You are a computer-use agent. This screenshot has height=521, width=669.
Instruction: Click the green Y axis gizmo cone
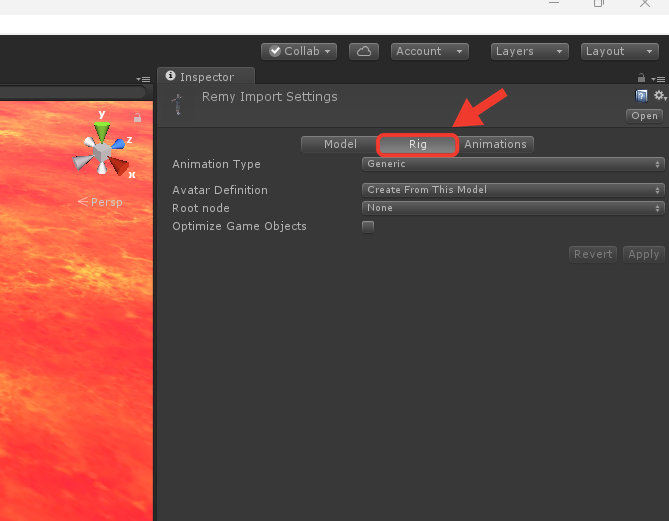(102, 131)
